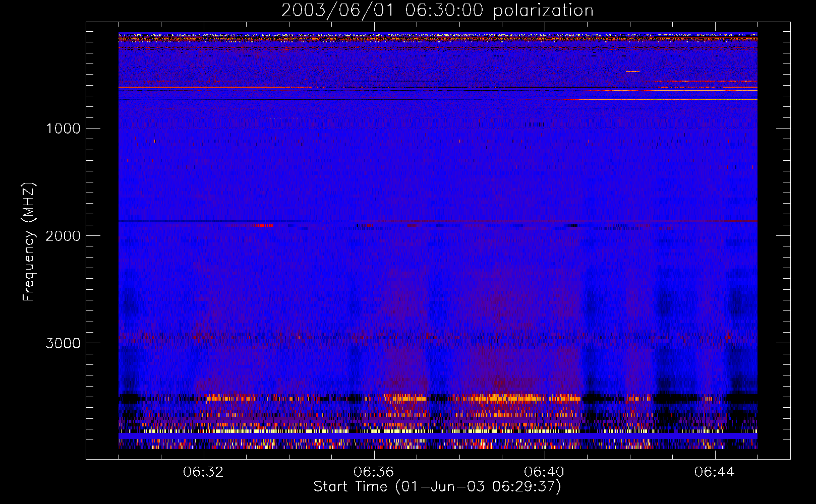The height and width of the screenshot is (504, 816).
Task: Click the 06:40 time tick label
Action: tap(544, 472)
